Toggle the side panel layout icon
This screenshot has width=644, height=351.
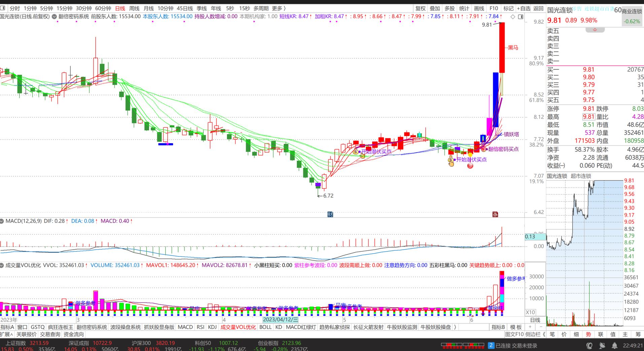point(520,17)
